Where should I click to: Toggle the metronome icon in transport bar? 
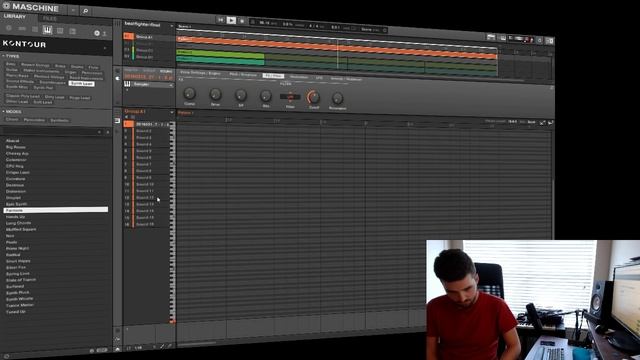tap(253, 22)
